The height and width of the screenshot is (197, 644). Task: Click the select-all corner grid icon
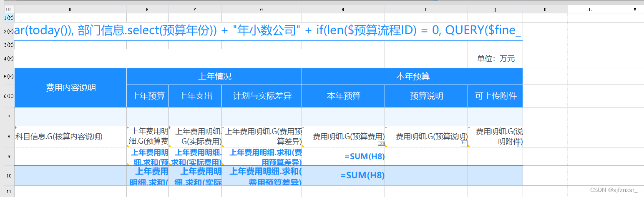coord(8,9)
